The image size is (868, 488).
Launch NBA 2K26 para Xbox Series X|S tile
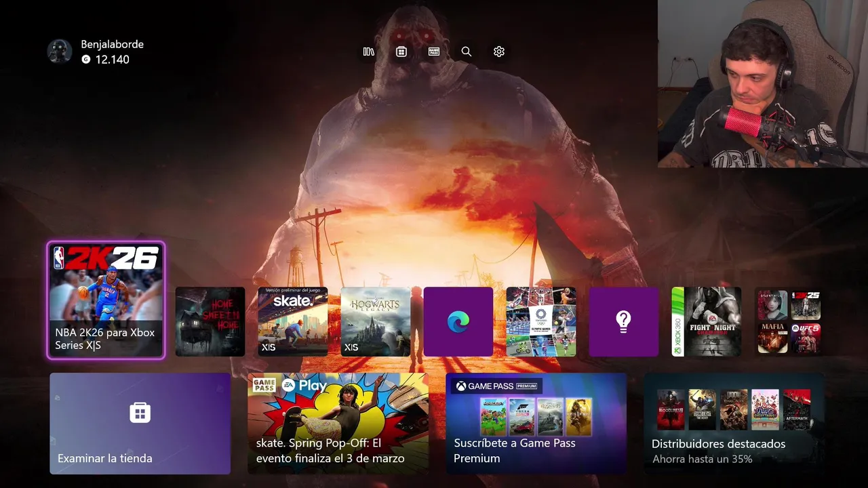[106, 300]
